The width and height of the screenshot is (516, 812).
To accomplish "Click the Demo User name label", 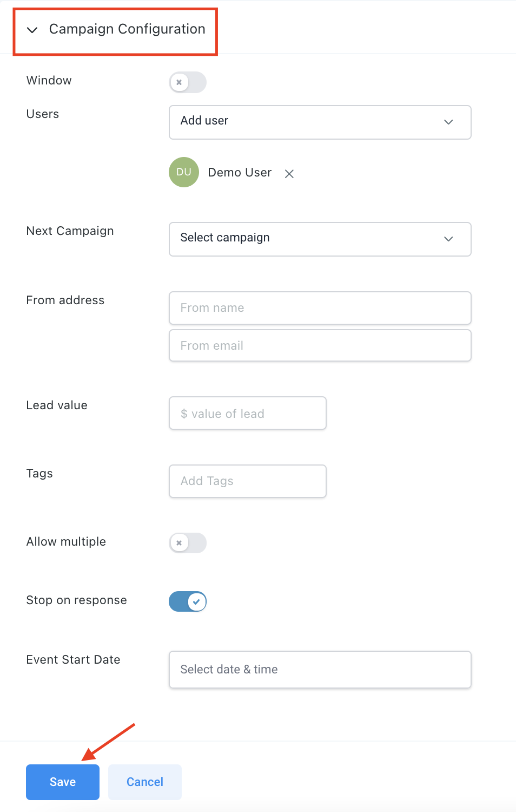I will coord(240,173).
